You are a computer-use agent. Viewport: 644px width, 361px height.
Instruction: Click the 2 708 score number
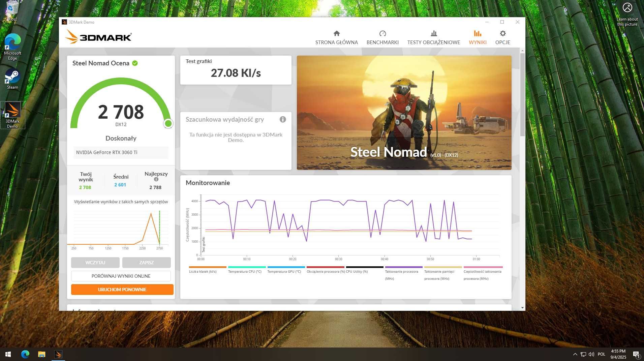pyautogui.click(x=121, y=112)
